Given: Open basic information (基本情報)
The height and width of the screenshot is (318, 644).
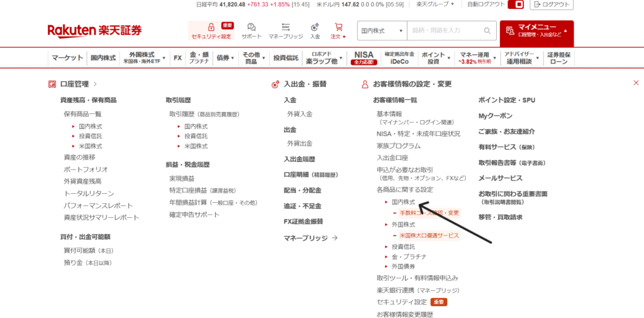Looking at the screenshot, I should [389, 114].
